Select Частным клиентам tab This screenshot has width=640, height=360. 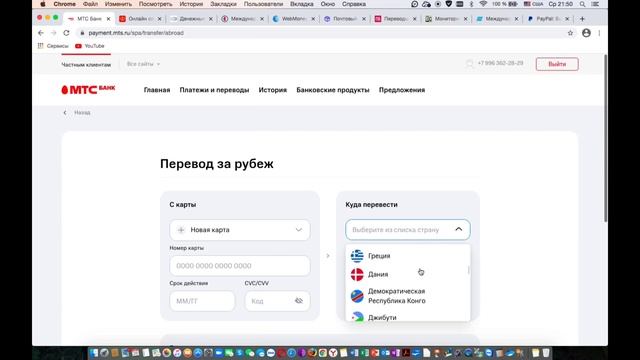(86, 64)
